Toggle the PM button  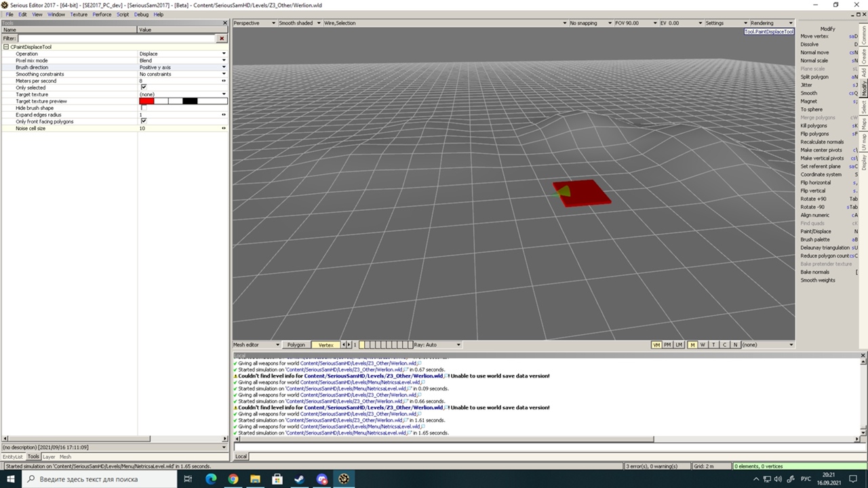pos(667,345)
